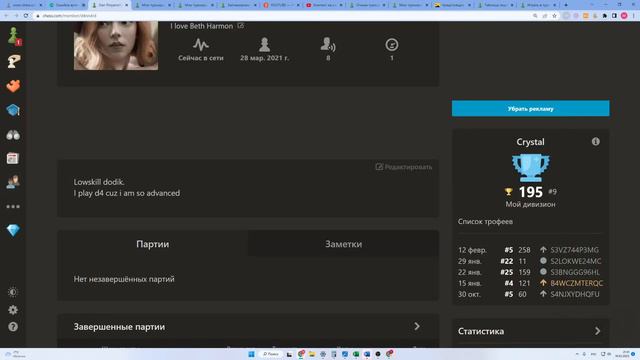Click the joined date person icon
The image size is (640, 360).
[x=264, y=44]
